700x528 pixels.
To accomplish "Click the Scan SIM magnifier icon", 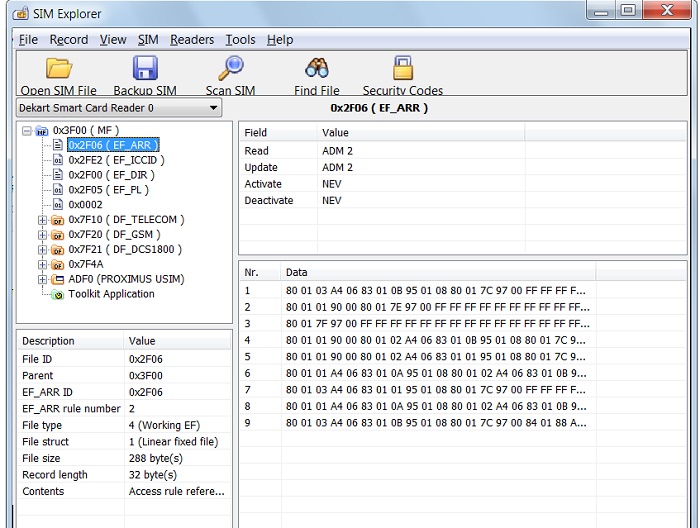I will click(x=231, y=68).
